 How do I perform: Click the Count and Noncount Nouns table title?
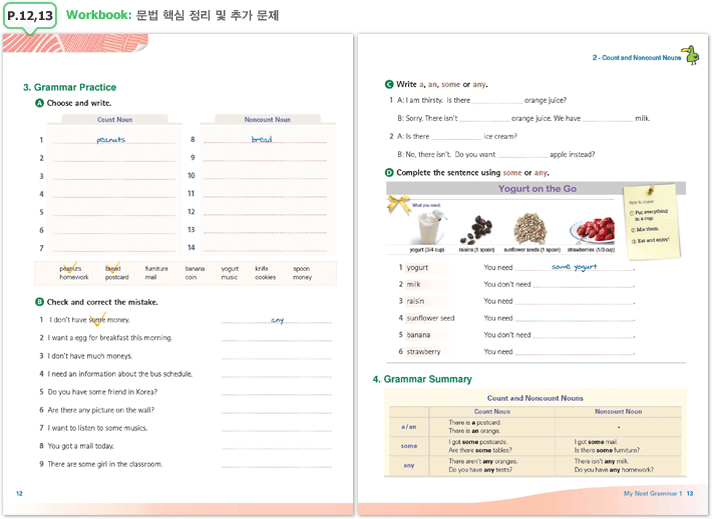535,398
